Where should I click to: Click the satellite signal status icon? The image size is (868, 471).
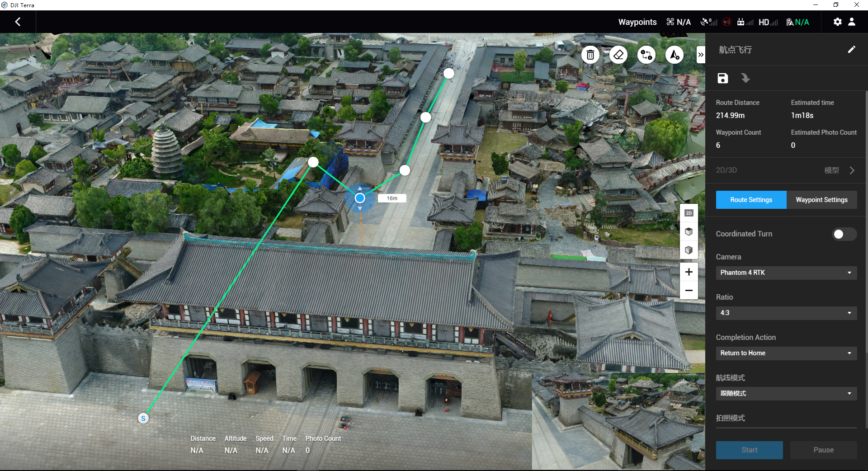point(708,22)
